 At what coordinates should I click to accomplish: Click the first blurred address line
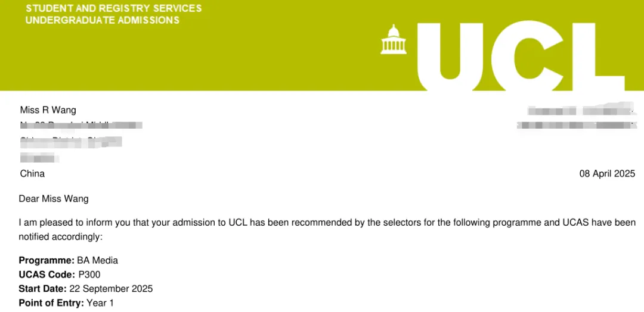pos(81,124)
